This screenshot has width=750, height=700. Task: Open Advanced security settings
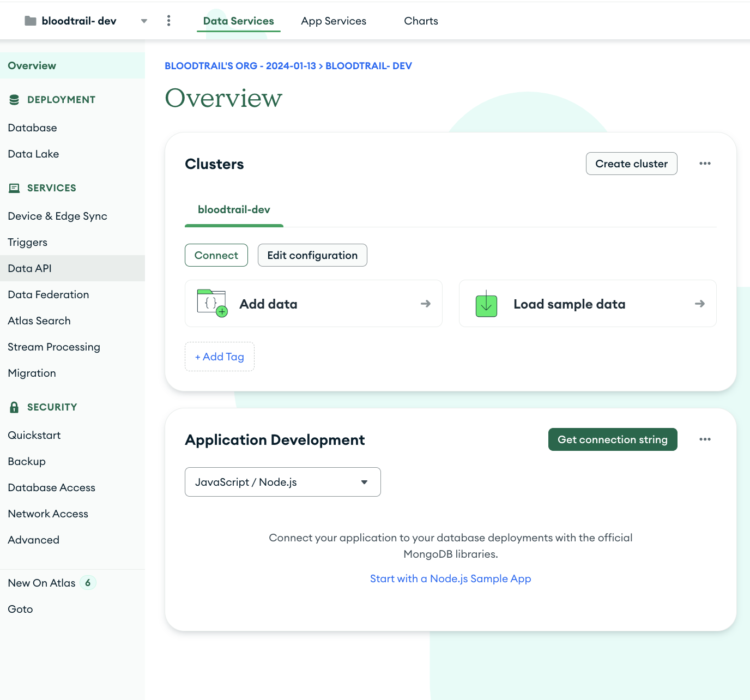coord(34,540)
